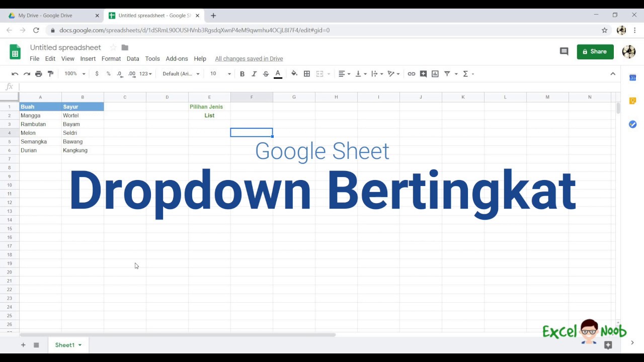The image size is (644, 362).
Task: Toggle italic formatting
Action: (x=254, y=74)
